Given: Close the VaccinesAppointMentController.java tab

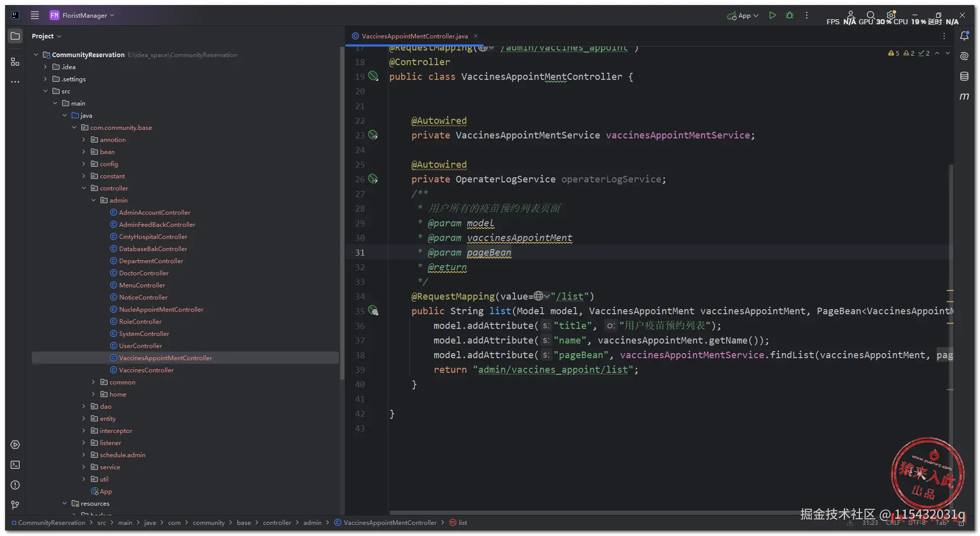Looking at the screenshot, I should click(x=476, y=36).
